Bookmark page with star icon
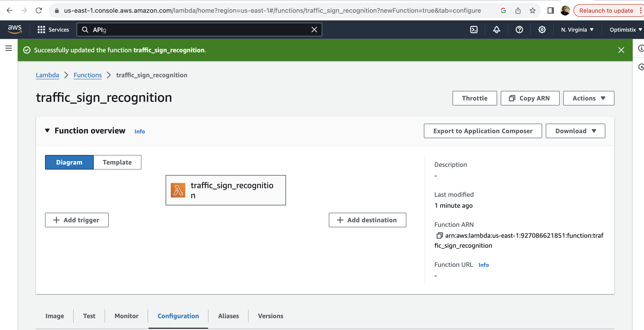Image resolution: width=644 pixels, height=330 pixels. [x=532, y=10]
